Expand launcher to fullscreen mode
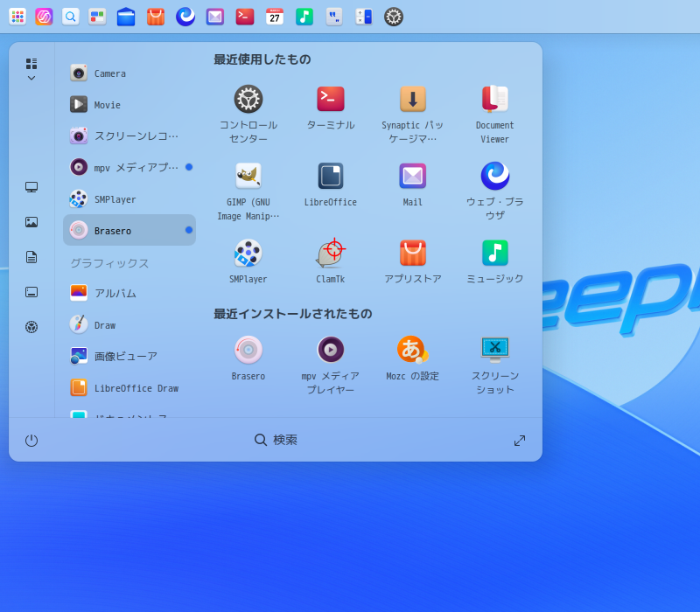This screenshot has height=612, width=700. 520,441
